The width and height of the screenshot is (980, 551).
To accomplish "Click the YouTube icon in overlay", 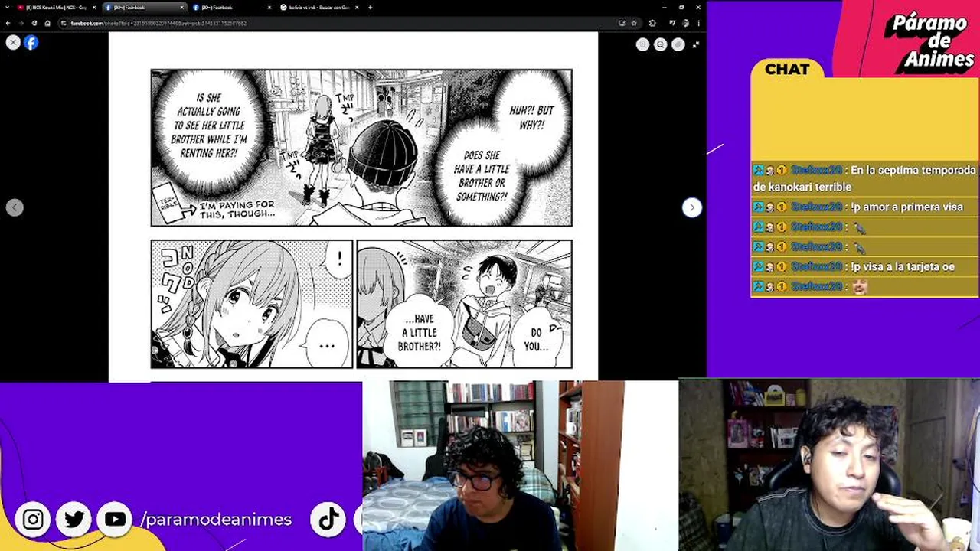I will click(x=115, y=520).
